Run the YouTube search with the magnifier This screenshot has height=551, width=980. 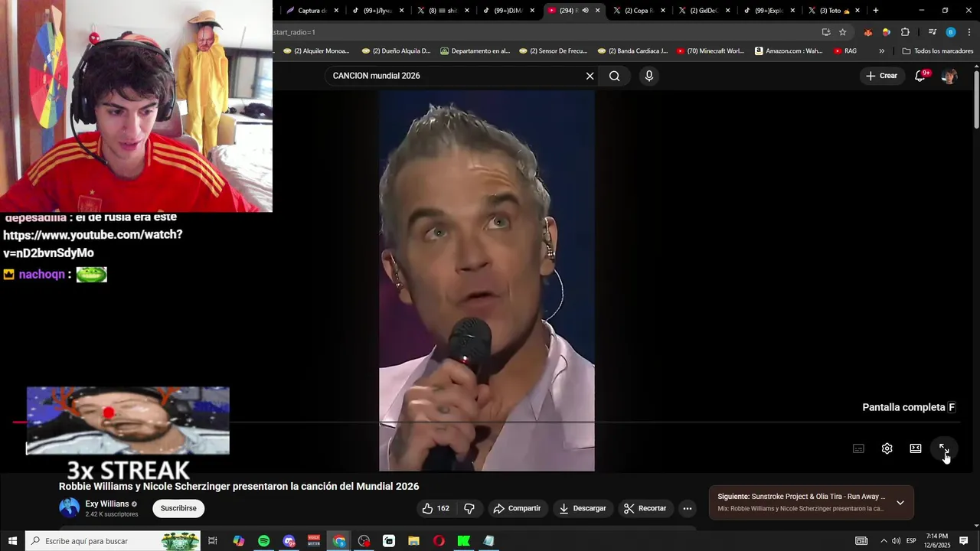(615, 76)
